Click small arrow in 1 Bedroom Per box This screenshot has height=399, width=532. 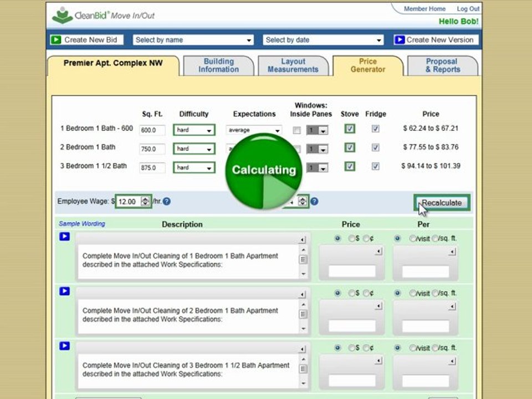(x=452, y=252)
